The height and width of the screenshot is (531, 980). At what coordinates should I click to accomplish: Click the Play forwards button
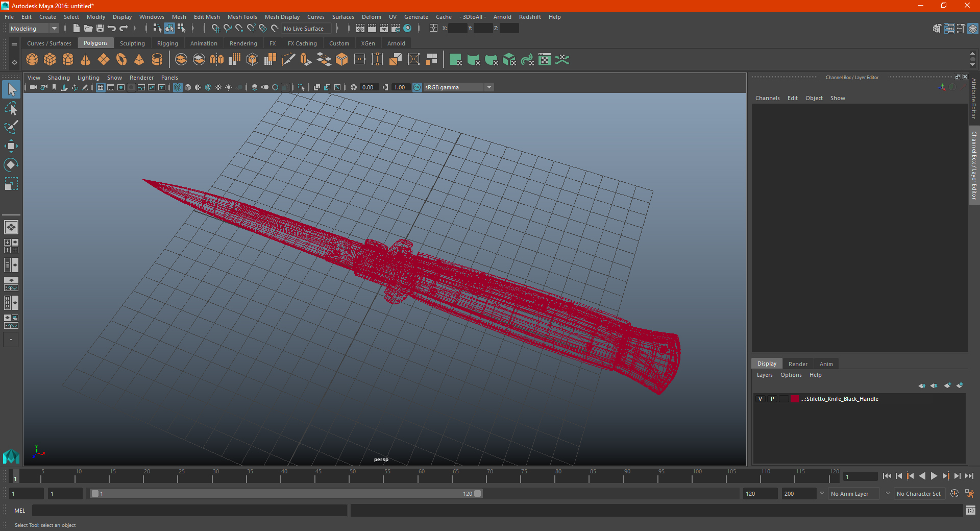point(934,476)
